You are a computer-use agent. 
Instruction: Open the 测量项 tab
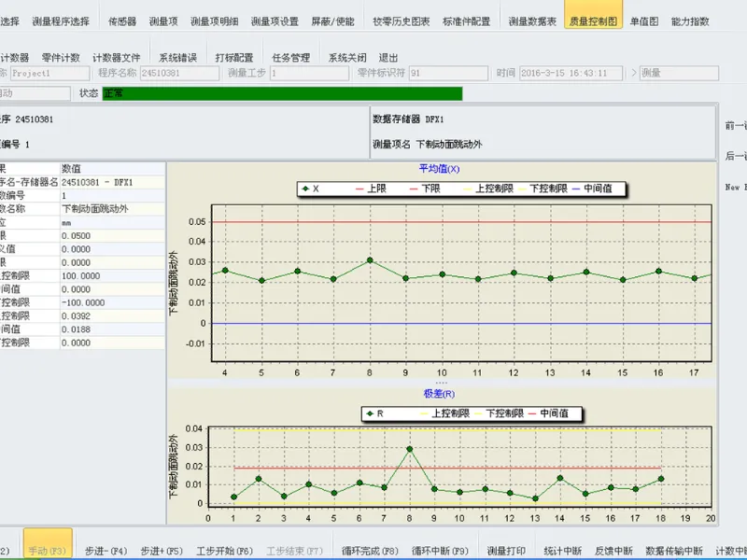coord(162,21)
